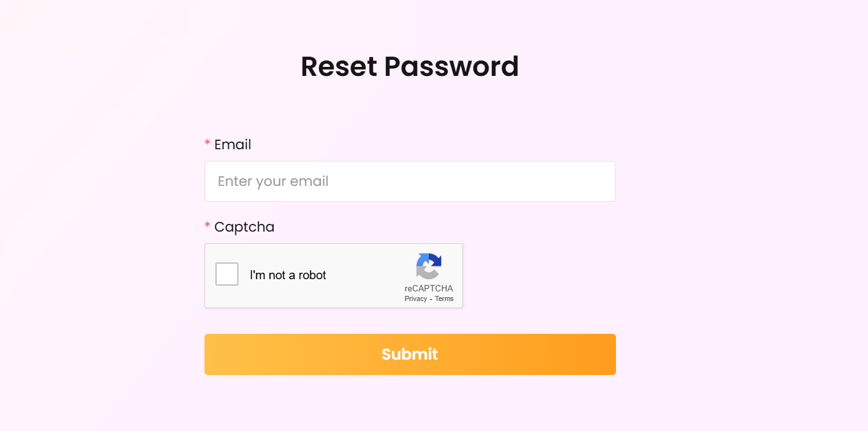Image resolution: width=868 pixels, height=431 pixels.
Task: Click the "Captcha" field label
Action: coord(244,227)
